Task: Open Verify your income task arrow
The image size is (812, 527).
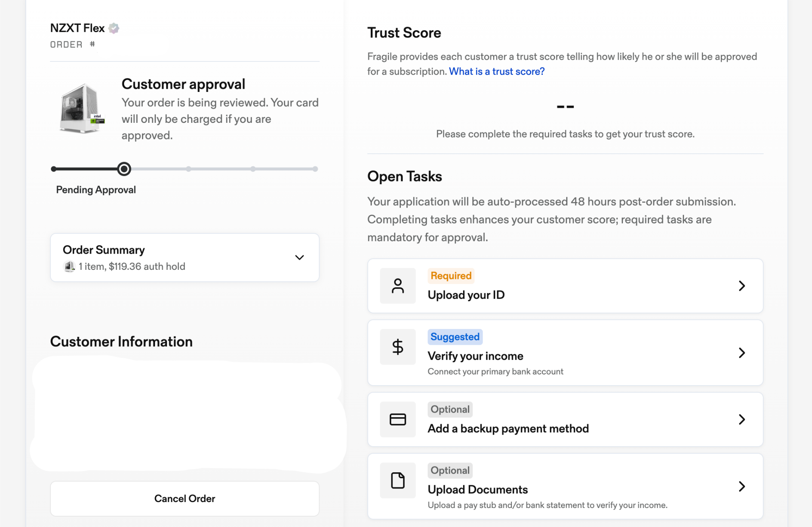Action: pos(742,353)
